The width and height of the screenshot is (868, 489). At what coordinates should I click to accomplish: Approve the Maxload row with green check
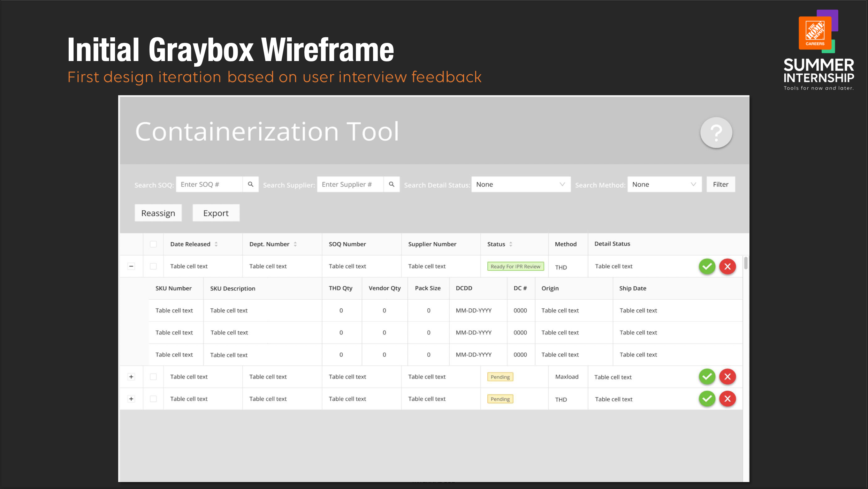pos(707,377)
